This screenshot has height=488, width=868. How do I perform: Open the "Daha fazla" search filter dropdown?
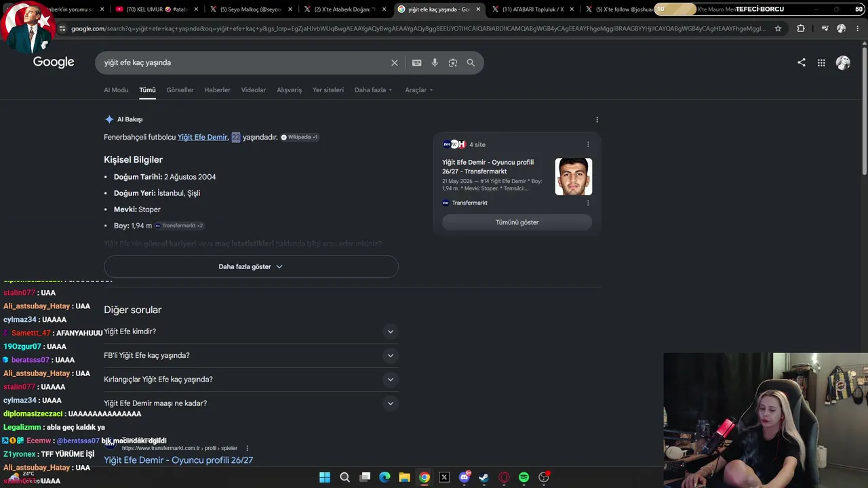[x=373, y=90]
